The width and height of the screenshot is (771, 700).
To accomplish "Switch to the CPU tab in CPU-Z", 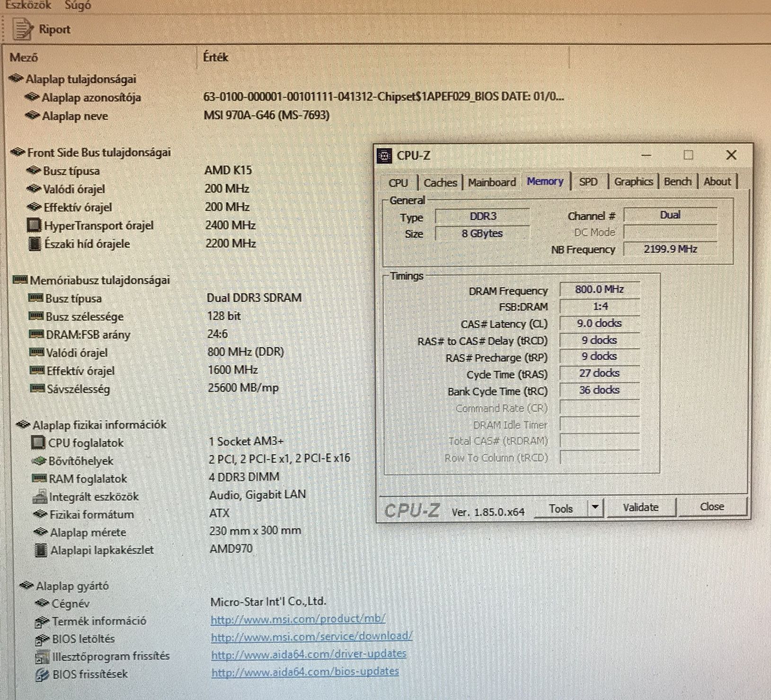I will click(x=398, y=183).
